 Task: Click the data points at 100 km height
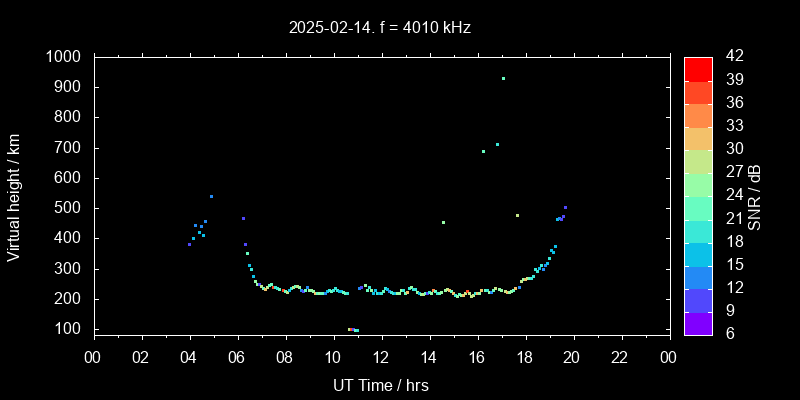click(x=353, y=329)
